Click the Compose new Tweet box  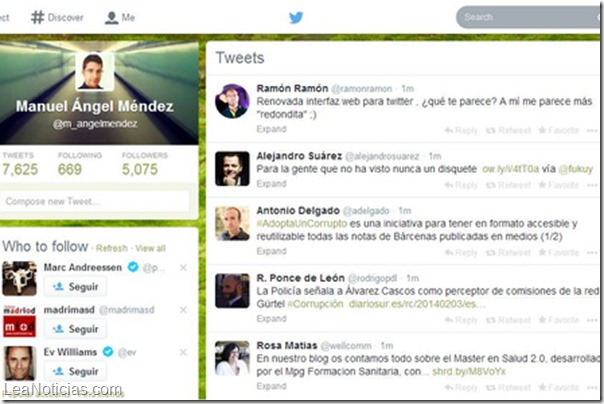pyautogui.click(x=95, y=201)
